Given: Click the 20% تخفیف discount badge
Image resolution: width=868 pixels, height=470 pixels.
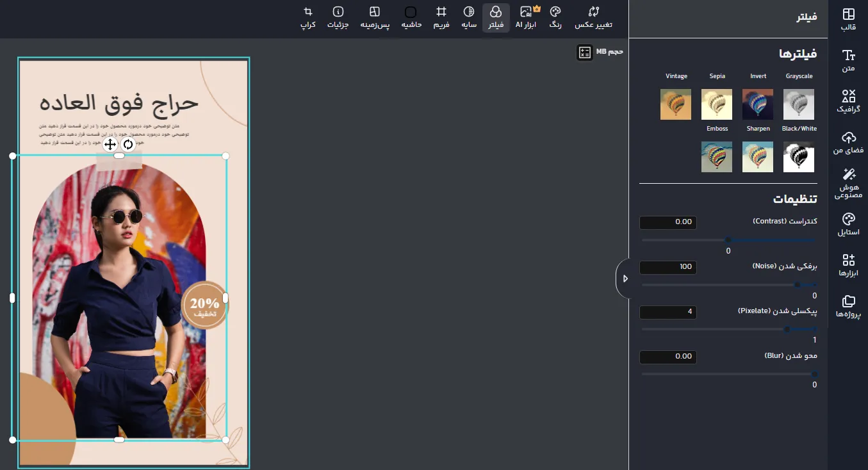Looking at the screenshot, I should pos(204,305).
